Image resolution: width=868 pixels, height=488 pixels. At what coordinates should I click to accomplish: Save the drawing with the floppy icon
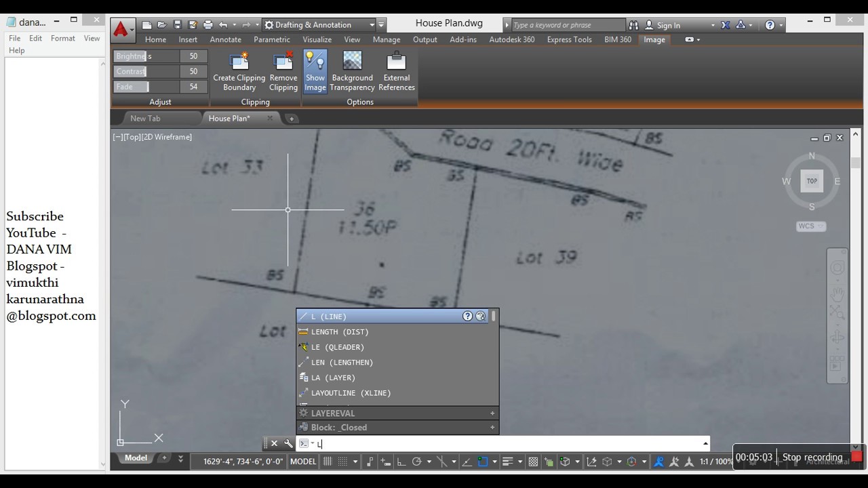click(x=177, y=25)
